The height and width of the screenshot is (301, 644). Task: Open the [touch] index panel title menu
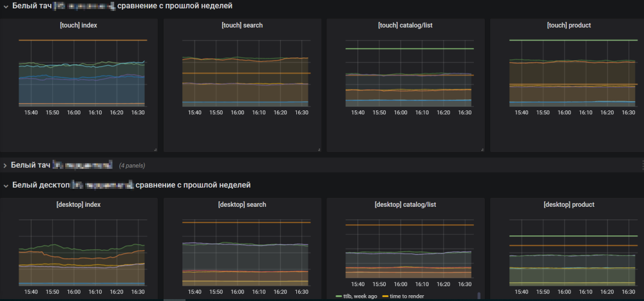[x=79, y=25]
